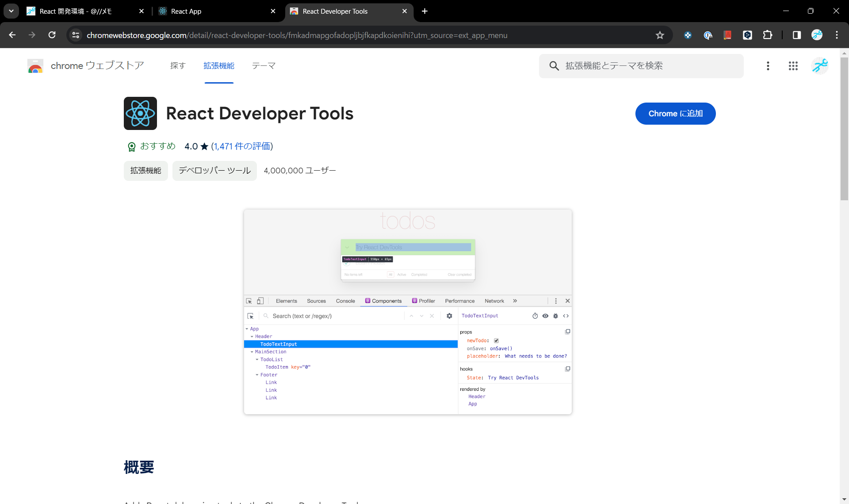Screen dimensions: 849x504
Task: Click the inspect DOM eye icon
Action: click(x=545, y=316)
